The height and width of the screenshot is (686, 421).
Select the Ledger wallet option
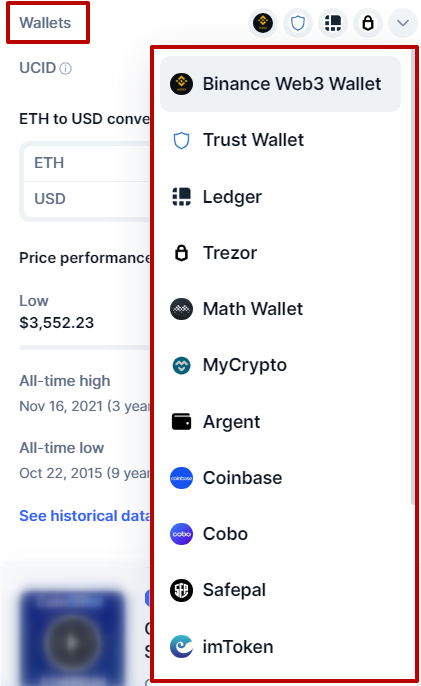[281, 196]
